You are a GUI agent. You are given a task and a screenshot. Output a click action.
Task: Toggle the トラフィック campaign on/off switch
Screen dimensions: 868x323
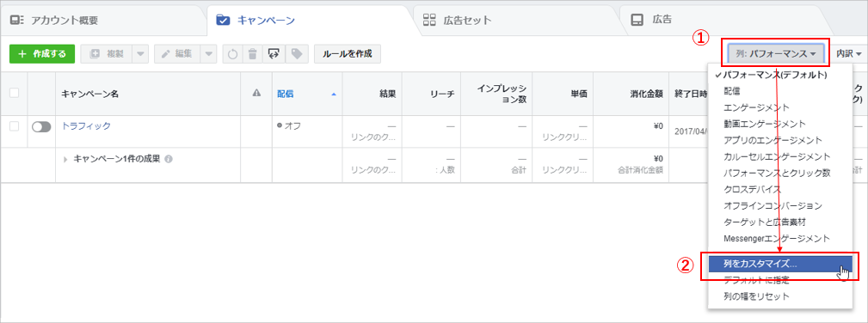coord(41,126)
